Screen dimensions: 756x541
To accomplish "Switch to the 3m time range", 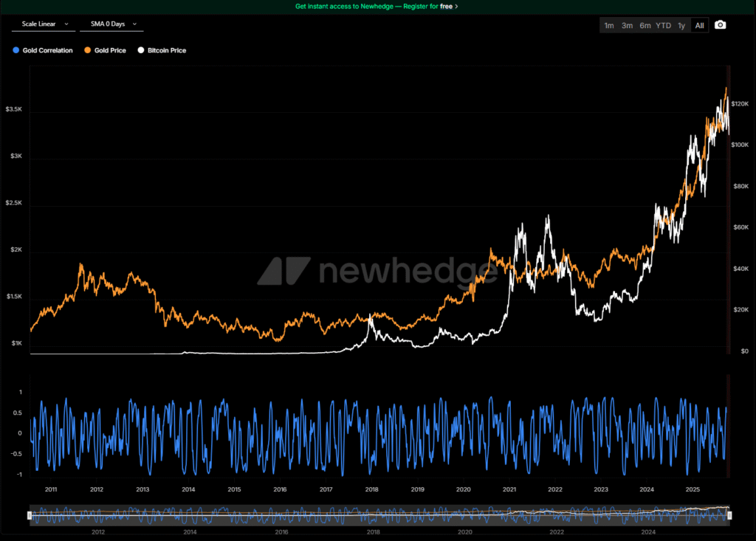I will coord(627,26).
